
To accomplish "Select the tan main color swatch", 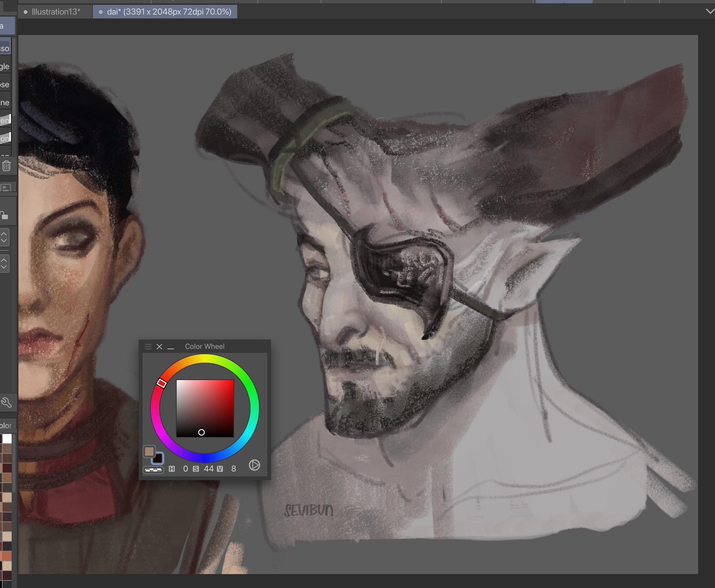I will (149, 452).
